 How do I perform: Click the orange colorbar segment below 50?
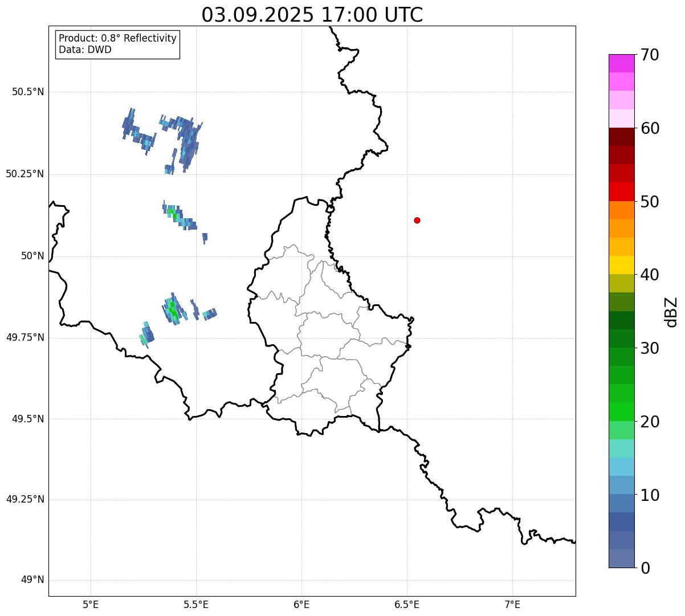click(x=622, y=210)
